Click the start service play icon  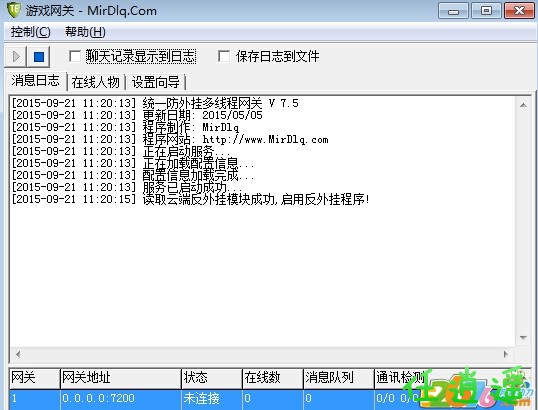(15, 57)
